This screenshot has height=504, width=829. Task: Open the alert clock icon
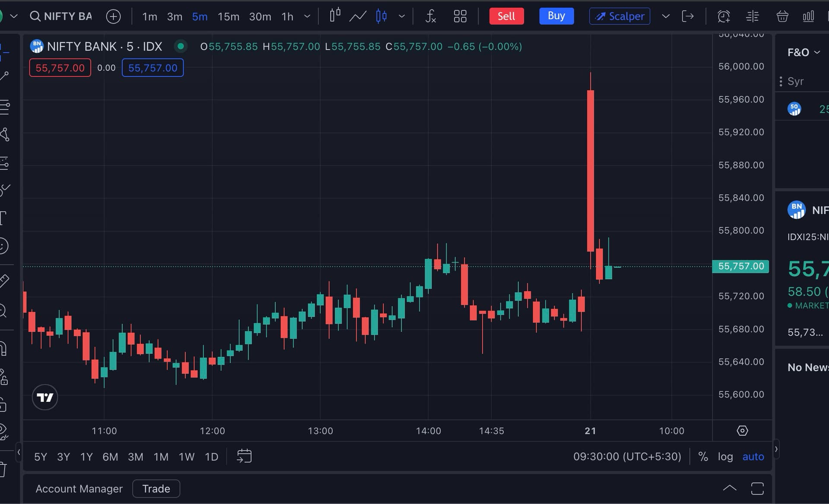pyautogui.click(x=724, y=16)
